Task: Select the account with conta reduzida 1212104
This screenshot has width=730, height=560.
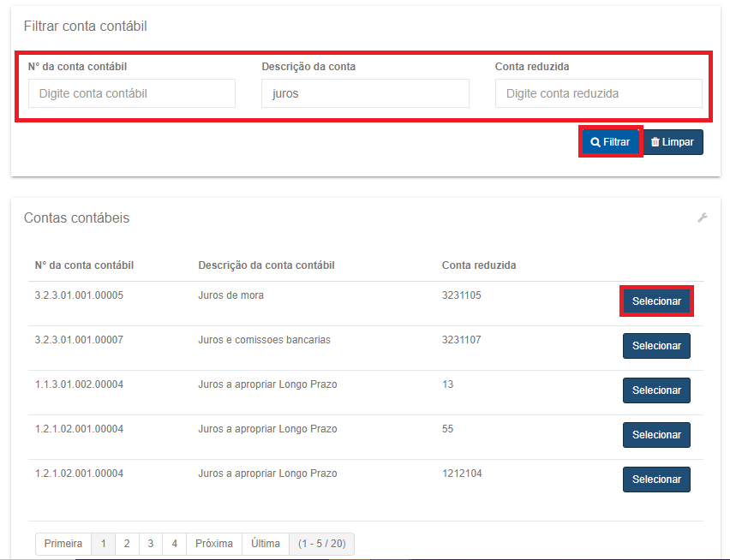Action: (x=656, y=480)
